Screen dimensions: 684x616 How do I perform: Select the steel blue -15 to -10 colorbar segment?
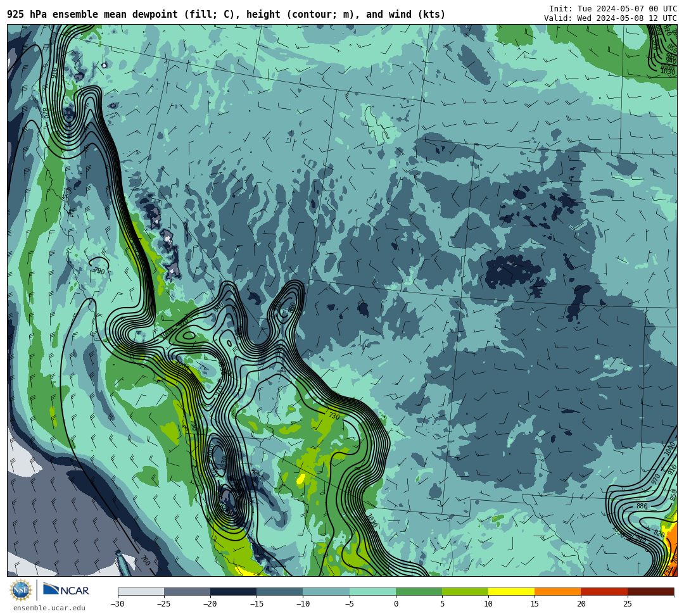[280, 591]
